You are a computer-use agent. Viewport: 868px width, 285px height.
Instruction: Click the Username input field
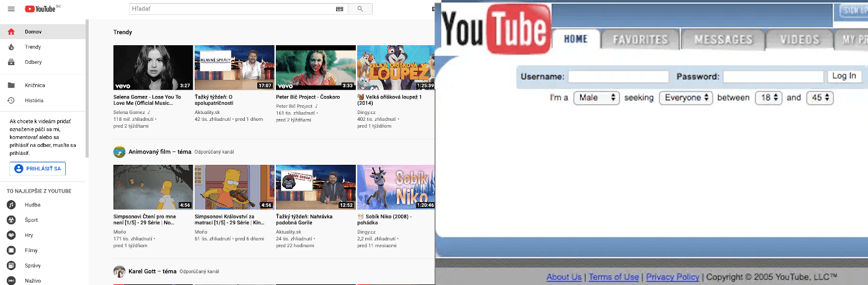618,77
